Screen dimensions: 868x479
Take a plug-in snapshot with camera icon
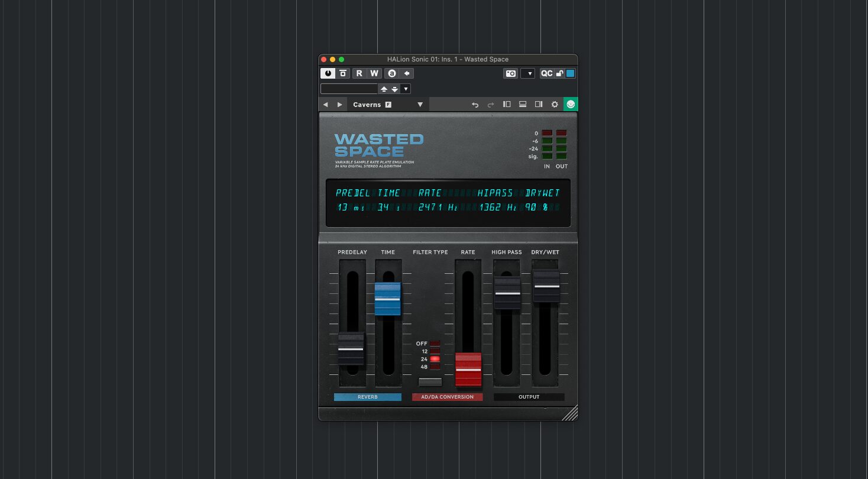[511, 73]
